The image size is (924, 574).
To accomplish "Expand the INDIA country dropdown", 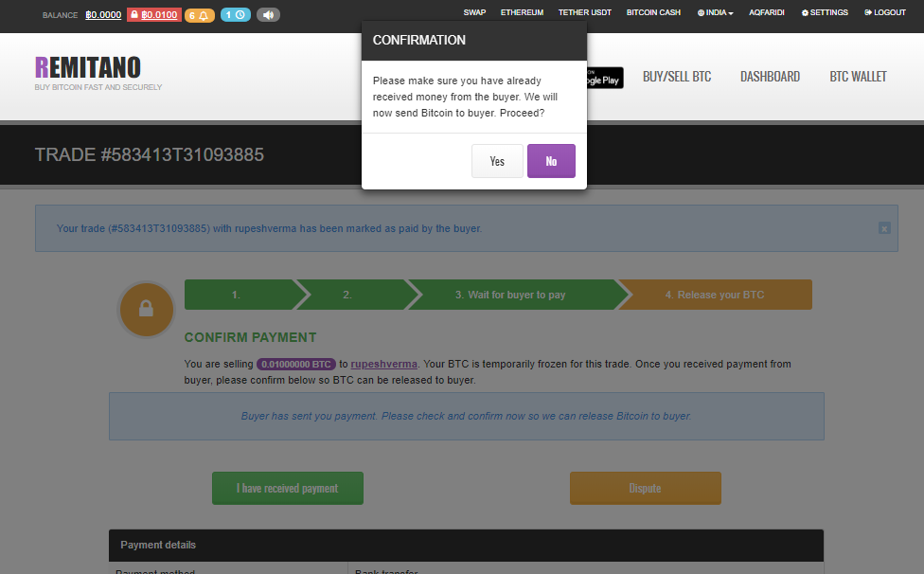I will tap(715, 12).
